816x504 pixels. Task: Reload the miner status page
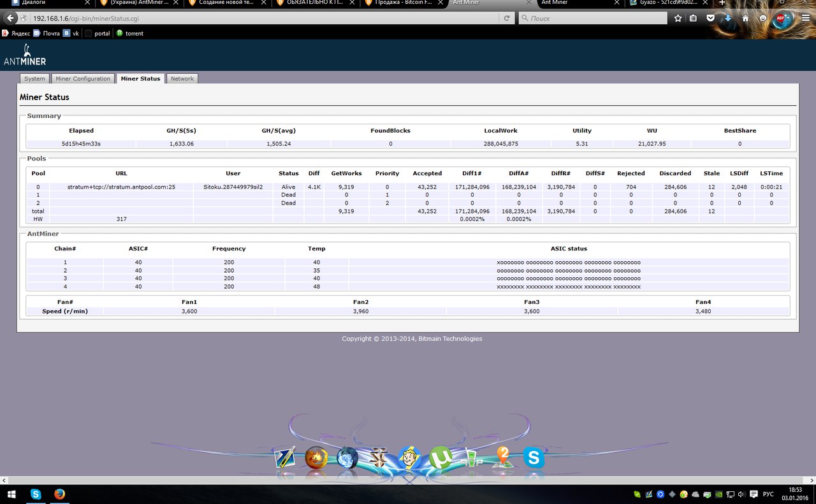(x=507, y=18)
